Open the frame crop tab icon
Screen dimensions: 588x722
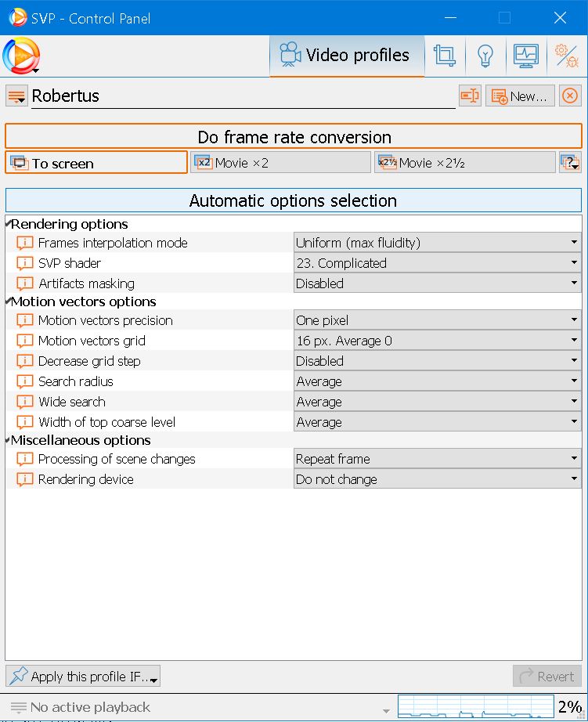[444, 56]
